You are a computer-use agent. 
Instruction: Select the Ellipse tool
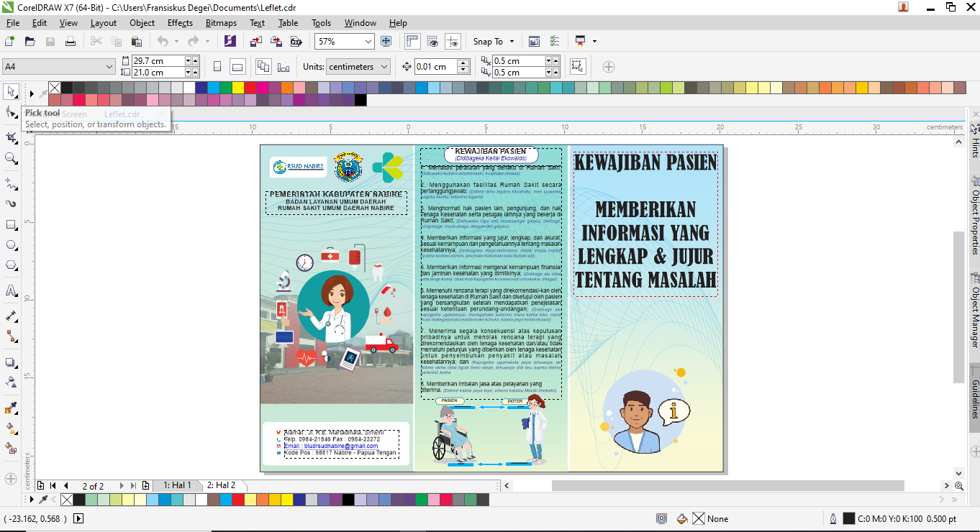[x=11, y=245]
